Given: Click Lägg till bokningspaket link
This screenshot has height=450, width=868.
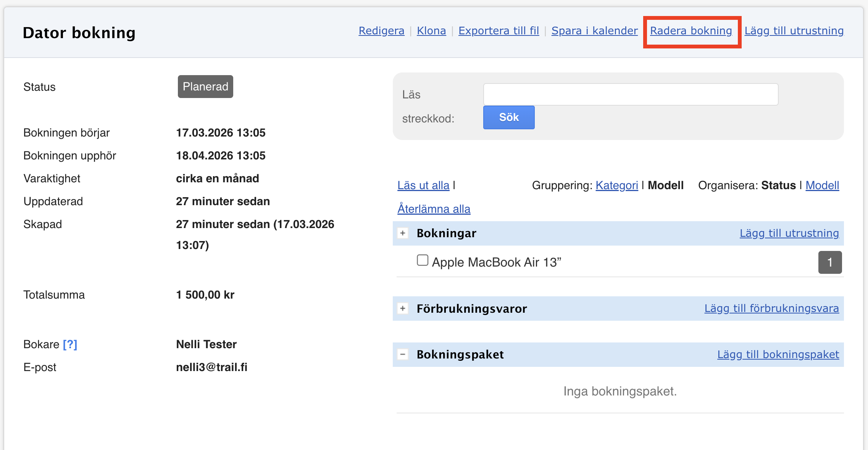Looking at the screenshot, I should (778, 354).
